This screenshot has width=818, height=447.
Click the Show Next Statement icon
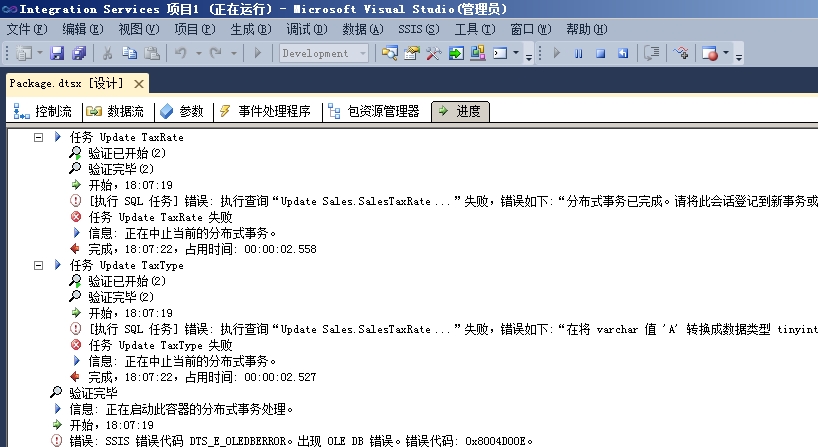652,53
